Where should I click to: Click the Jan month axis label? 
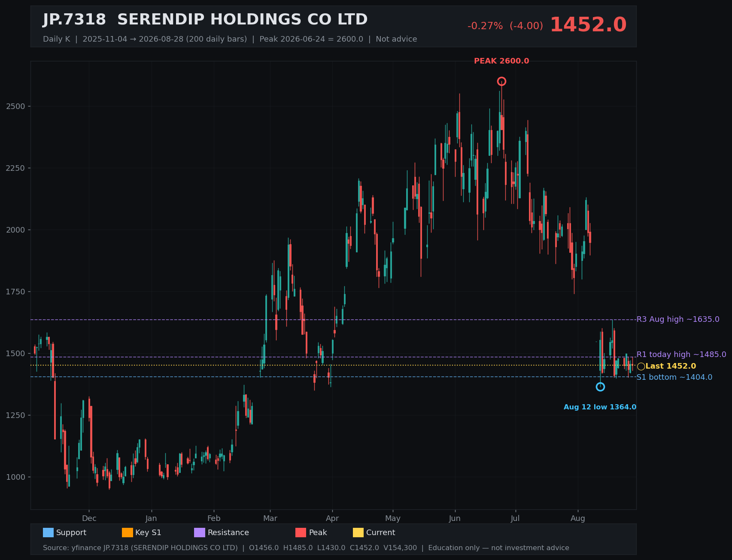[x=151, y=518]
